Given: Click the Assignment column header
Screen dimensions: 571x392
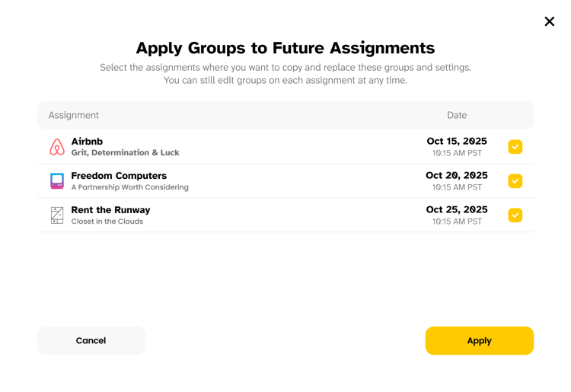Looking at the screenshot, I should point(74,116).
